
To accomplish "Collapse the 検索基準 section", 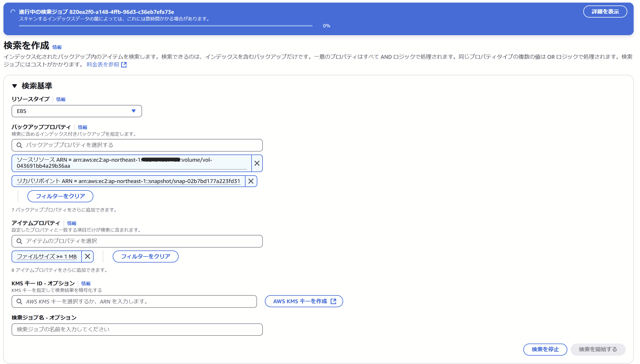I will 15,86.
